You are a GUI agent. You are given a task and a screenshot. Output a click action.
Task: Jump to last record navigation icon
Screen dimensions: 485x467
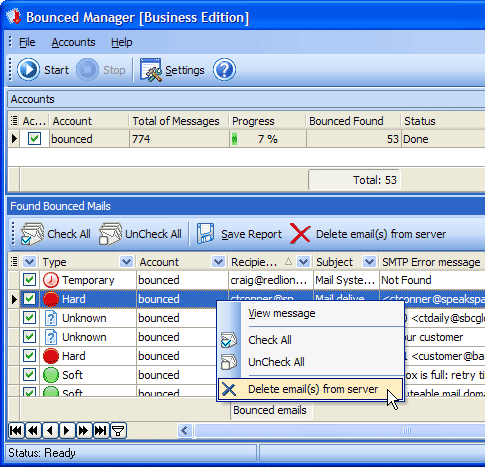click(101, 431)
